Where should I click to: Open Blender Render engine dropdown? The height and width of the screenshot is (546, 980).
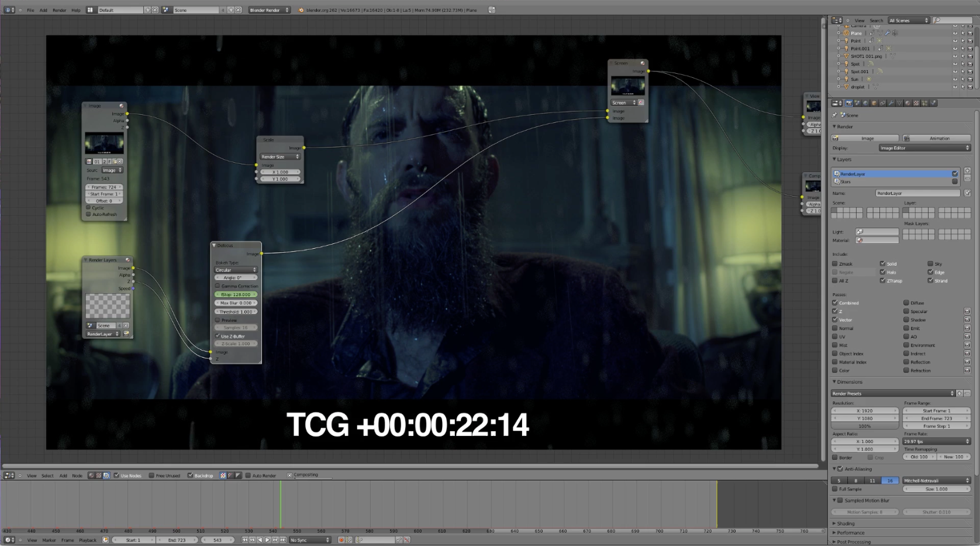pos(270,10)
